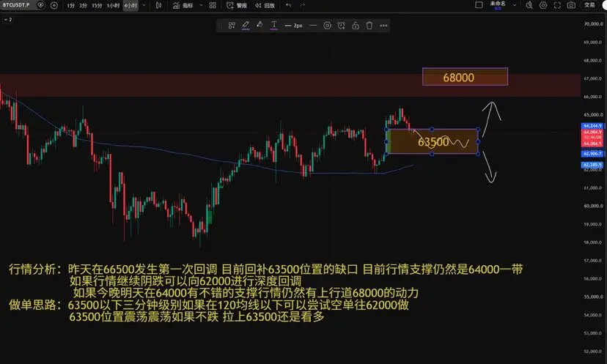
Task: Add alert on drawing with clock-plus icon
Action: 341,26
